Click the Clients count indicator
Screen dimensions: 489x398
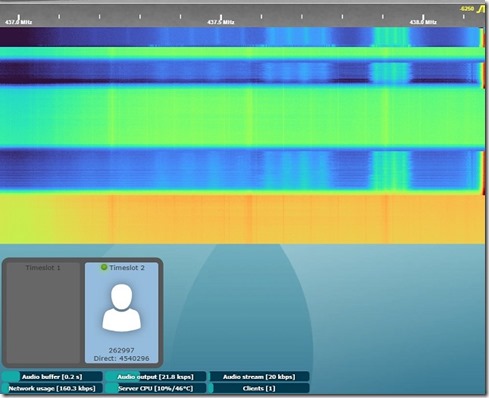click(x=259, y=388)
